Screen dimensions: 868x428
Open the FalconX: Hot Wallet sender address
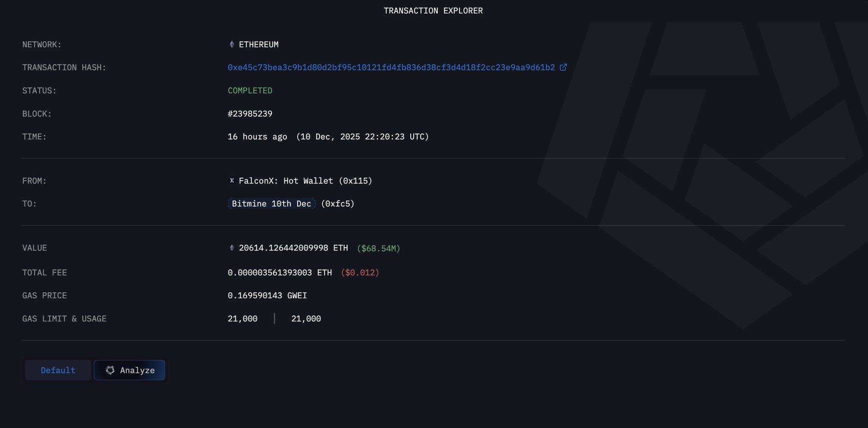pos(305,181)
